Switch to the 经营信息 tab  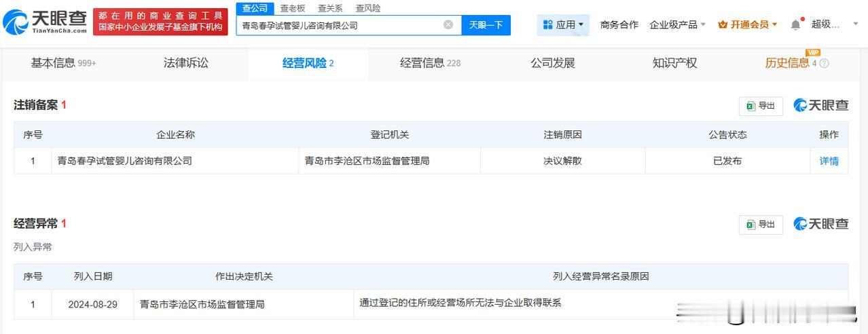[430, 63]
